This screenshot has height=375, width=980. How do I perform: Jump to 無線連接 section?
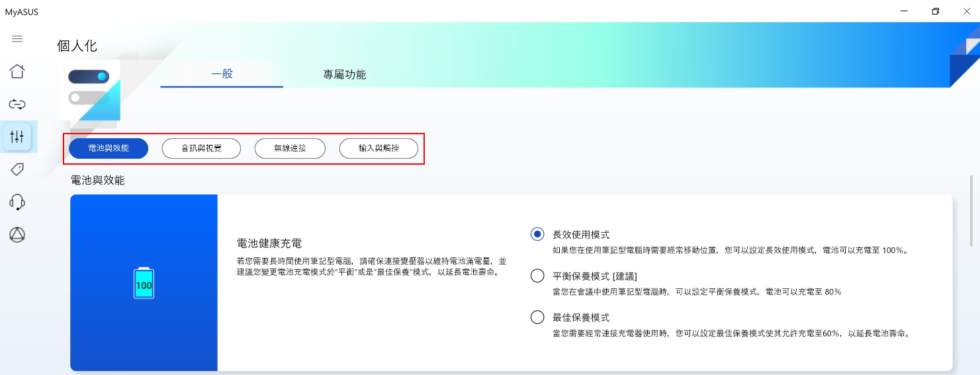(290, 149)
